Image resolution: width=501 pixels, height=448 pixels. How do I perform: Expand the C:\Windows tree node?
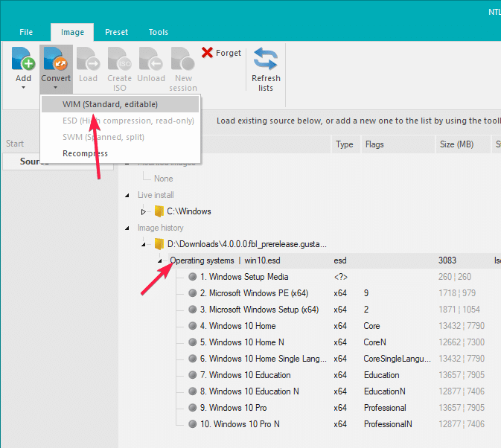coord(144,211)
